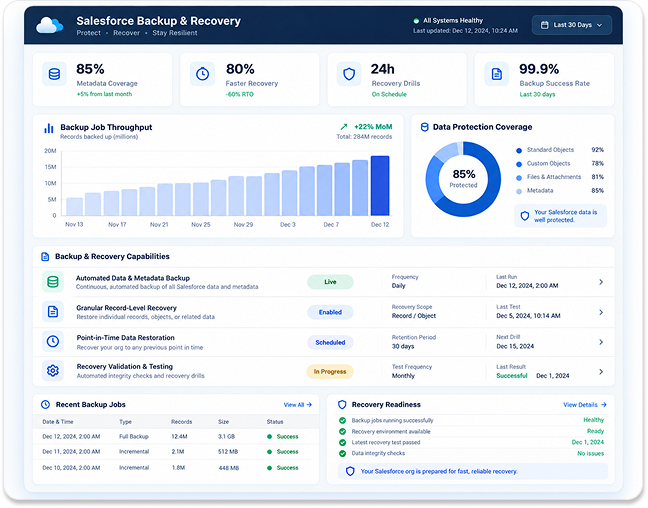Open the View Details link for Recovery Readiness
Viewport: 648px width, 508px height.
(585, 405)
